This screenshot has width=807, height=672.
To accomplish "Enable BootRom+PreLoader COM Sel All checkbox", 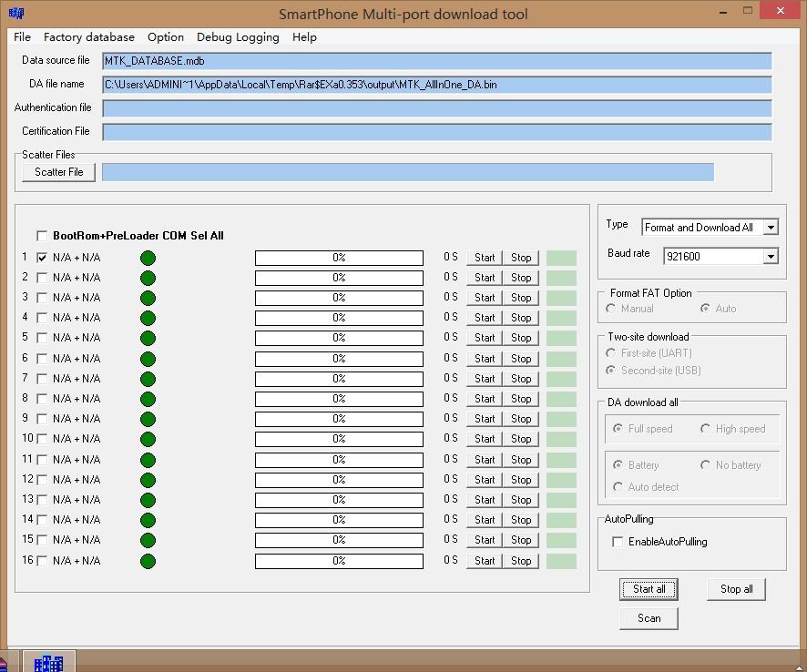I will [x=42, y=236].
